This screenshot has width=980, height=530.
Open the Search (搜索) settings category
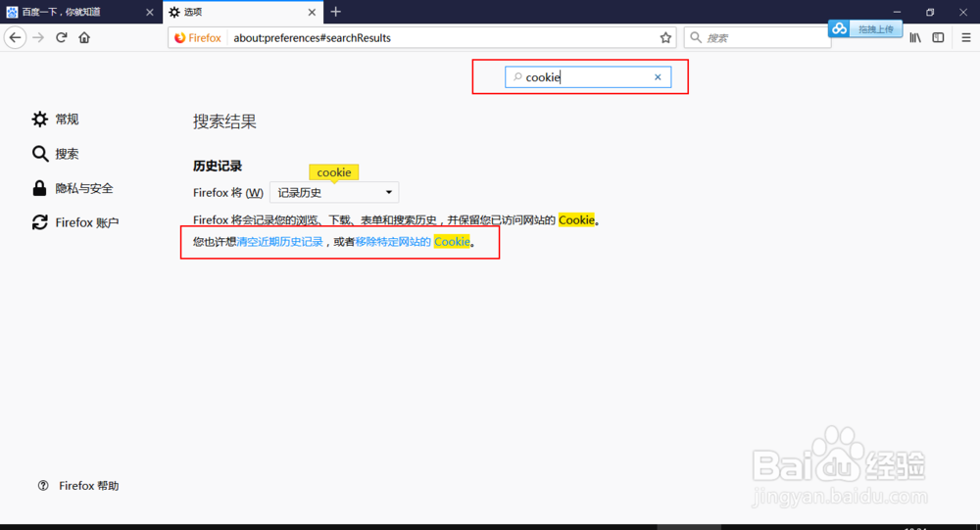56,154
